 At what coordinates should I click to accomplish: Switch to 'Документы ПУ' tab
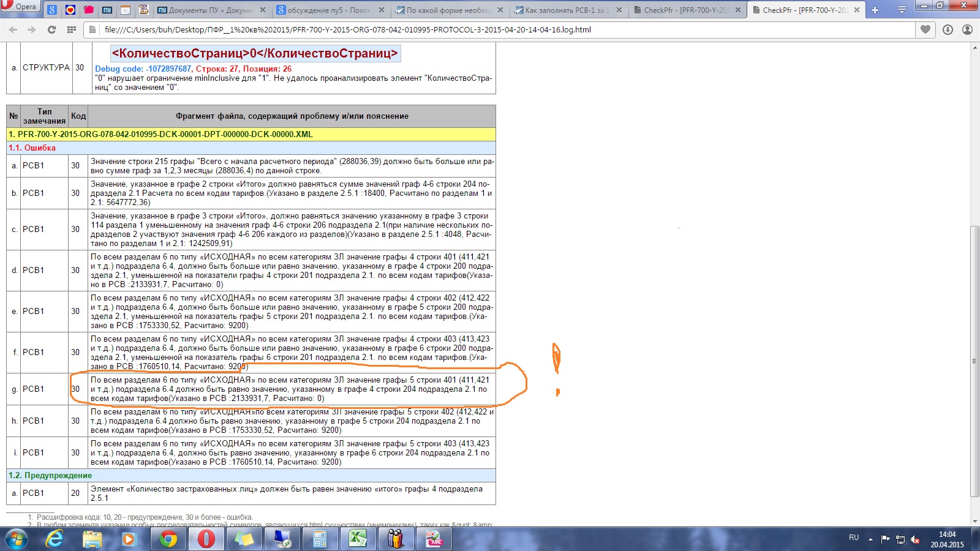[205, 10]
